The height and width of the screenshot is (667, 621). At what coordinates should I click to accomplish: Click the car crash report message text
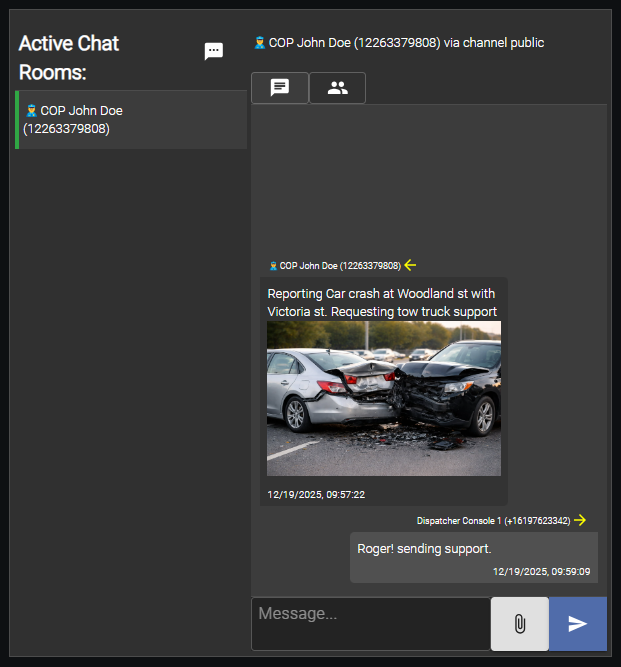382,302
